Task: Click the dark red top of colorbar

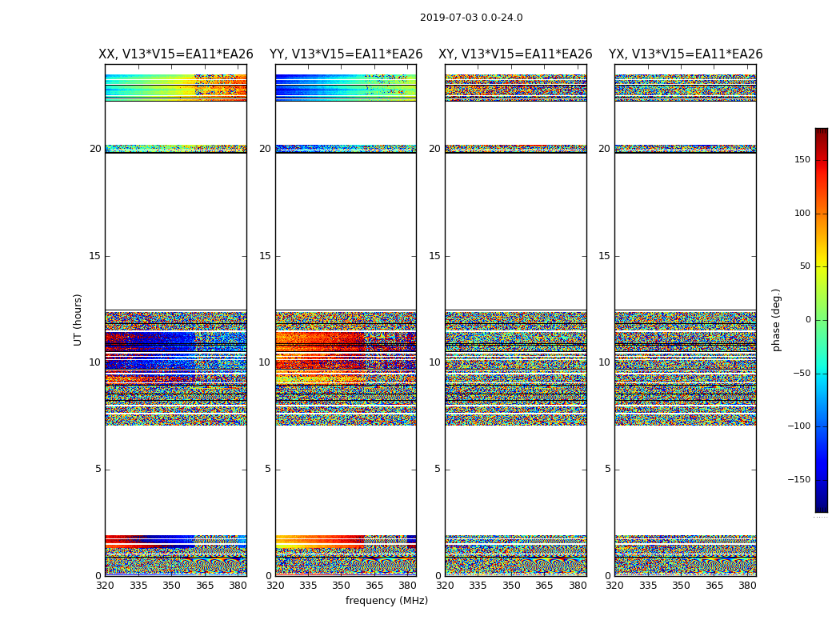Action: tap(821, 132)
